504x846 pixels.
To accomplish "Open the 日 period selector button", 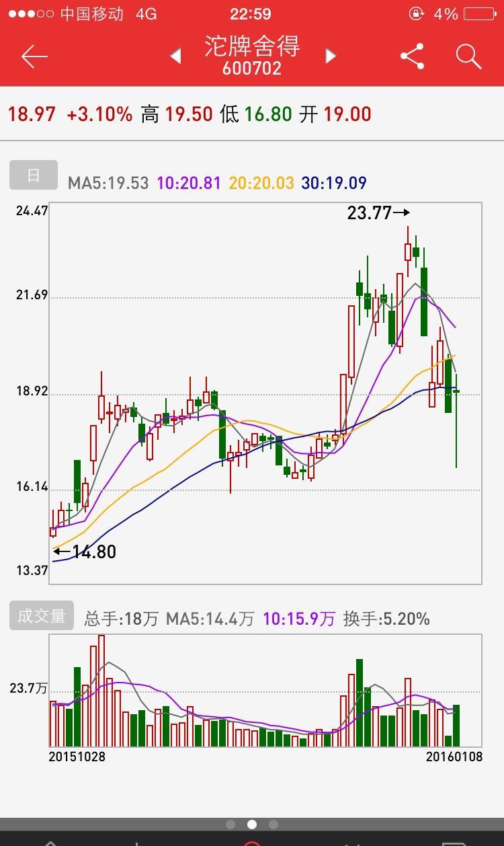I will coord(34,175).
